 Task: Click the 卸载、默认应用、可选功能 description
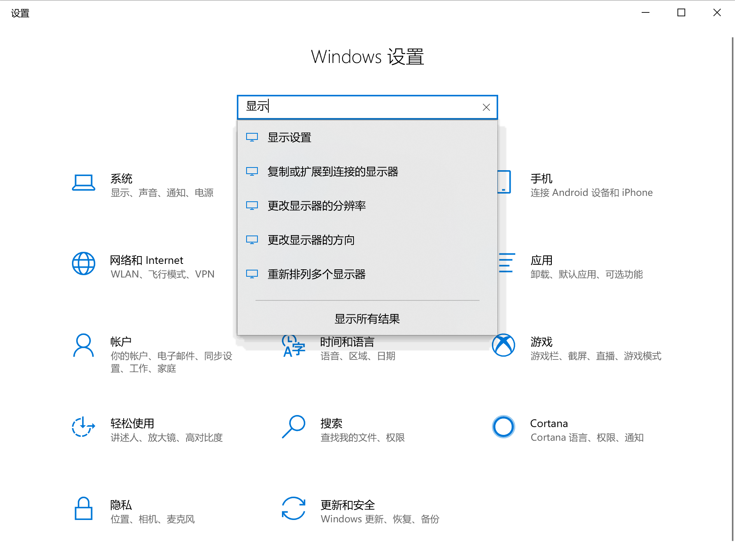coord(587,274)
